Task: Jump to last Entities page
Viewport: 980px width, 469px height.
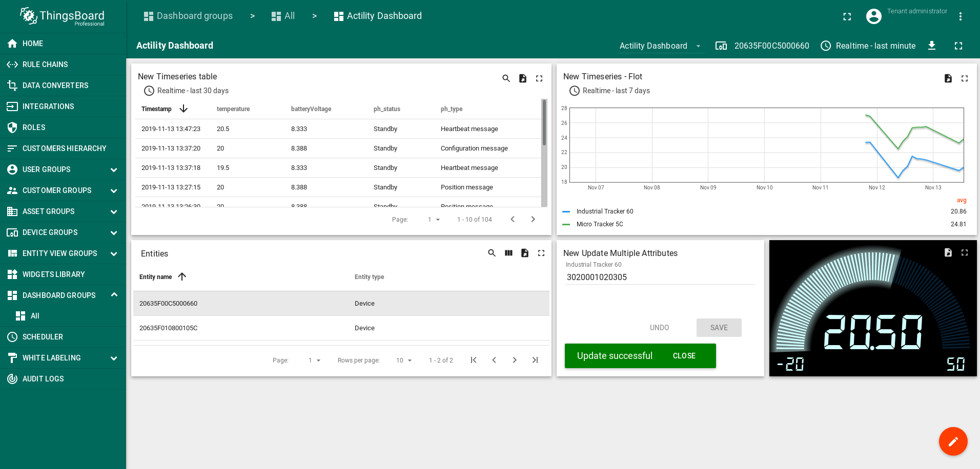Action: point(535,360)
